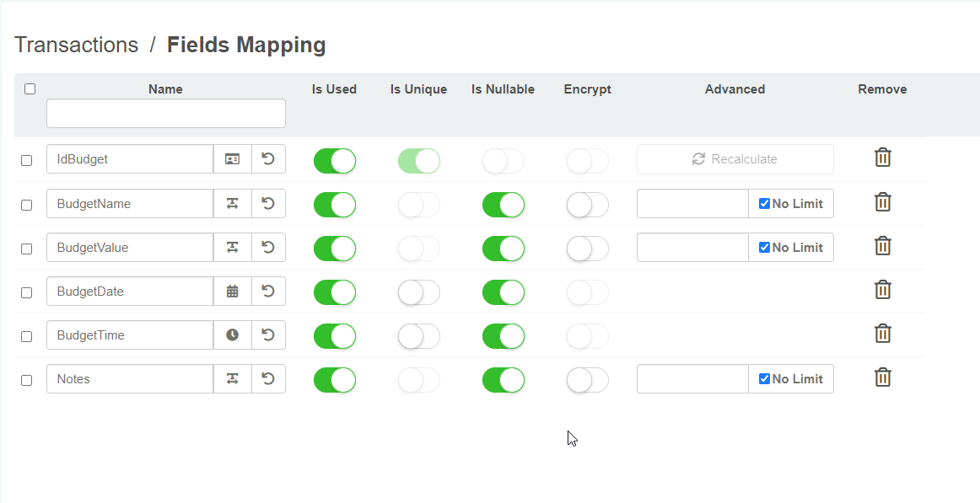Enable Encrypt toggle for BudgetValue
This screenshot has height=503, width=980.
click(x=588, y=249)
